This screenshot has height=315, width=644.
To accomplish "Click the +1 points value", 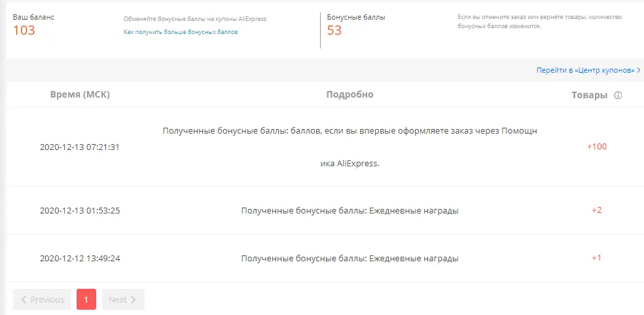I will 597,258.
